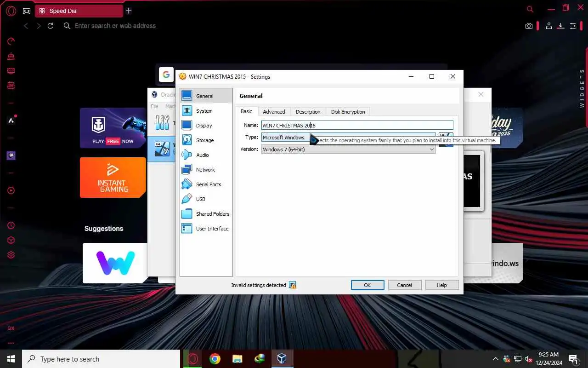
Task: Open the User Interface settings page
Action: click(x=206, y=229)
